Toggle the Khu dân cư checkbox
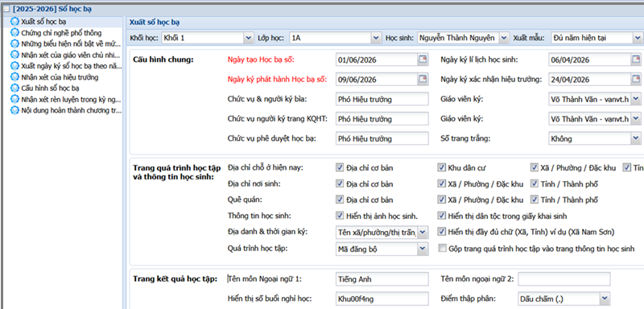Viewport: 644px width, 309px height. [441, 167]
